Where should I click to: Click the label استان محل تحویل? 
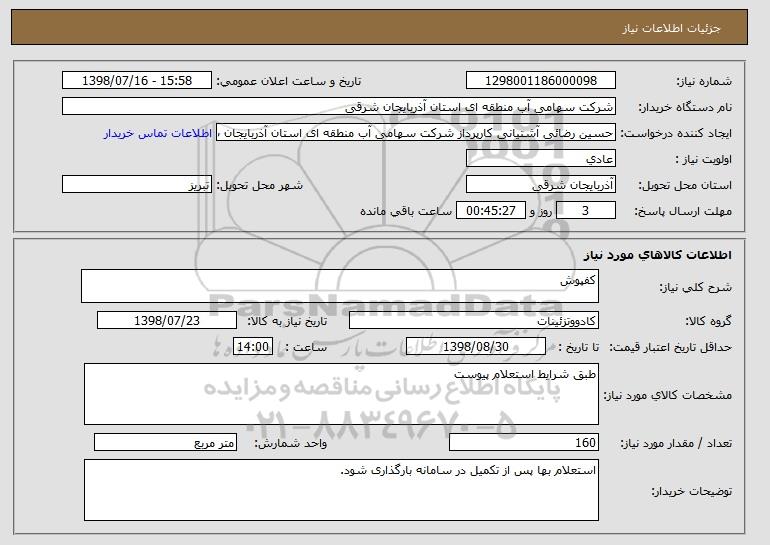685,186
